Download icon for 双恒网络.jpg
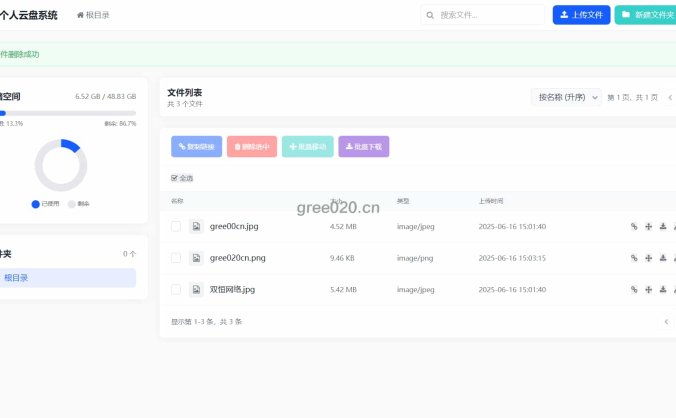This screenshot has width=676, height=418. pos(663,290)
